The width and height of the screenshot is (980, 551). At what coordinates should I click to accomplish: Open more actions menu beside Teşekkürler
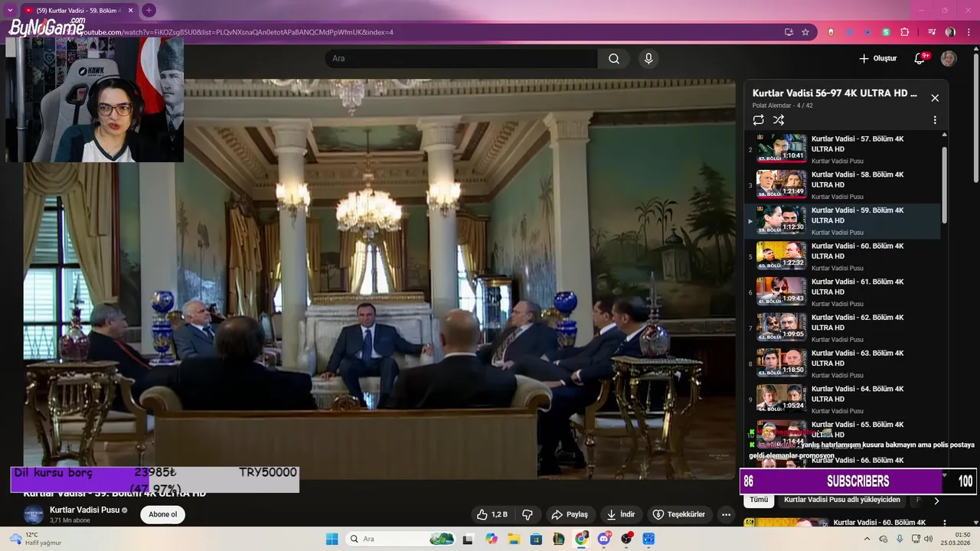726,515
